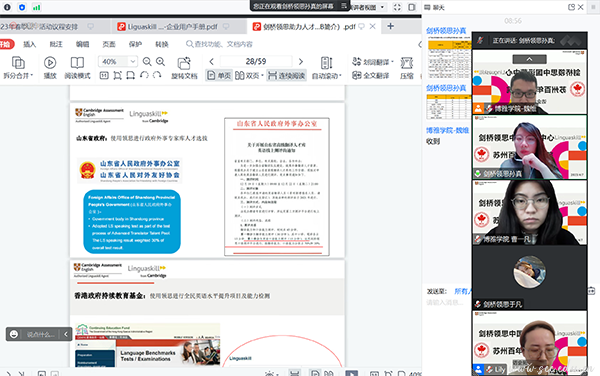Click the meeting info icon at top left

click(x=7, y=7)
